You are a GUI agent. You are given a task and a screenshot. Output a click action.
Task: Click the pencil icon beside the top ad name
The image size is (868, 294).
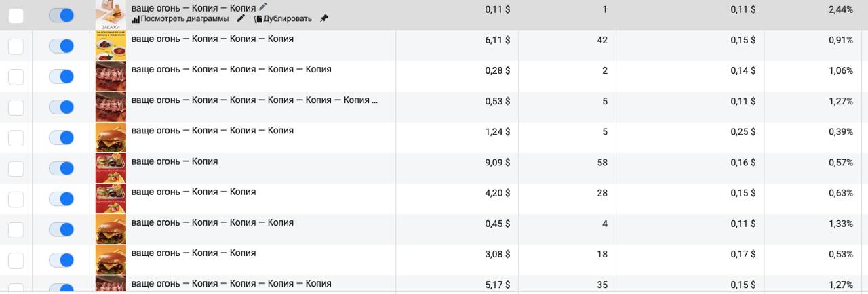pos(264,7)
